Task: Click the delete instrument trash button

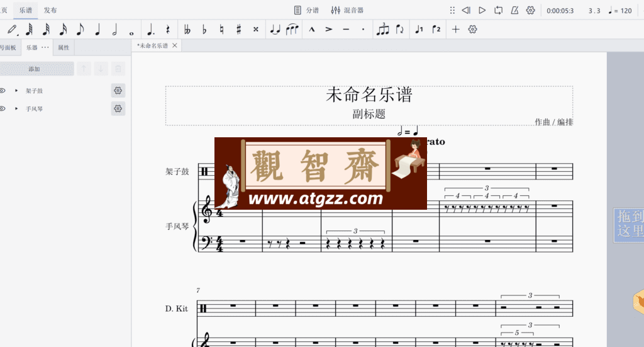Action: (118, 69)
